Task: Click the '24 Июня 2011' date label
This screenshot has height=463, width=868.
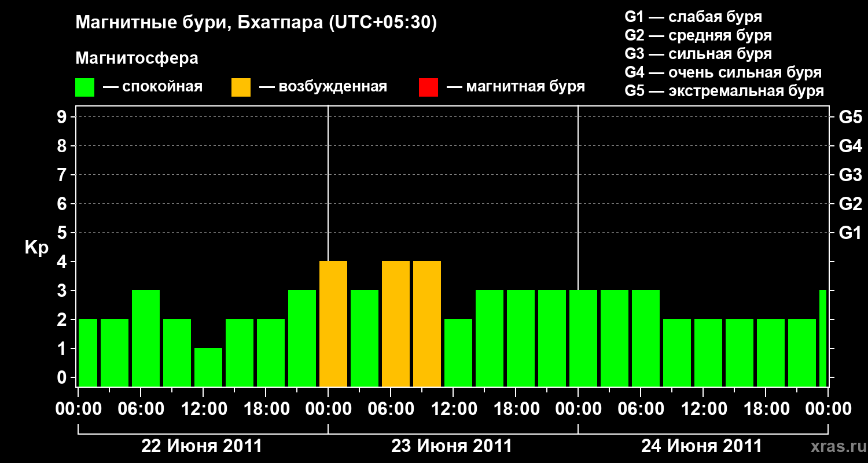Action: [702, 446]
